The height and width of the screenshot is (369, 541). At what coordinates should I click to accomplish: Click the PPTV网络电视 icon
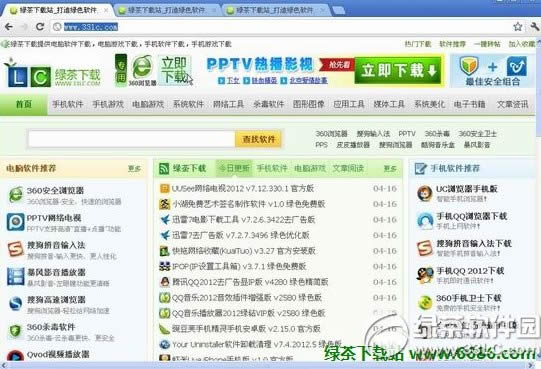point(15,222)
